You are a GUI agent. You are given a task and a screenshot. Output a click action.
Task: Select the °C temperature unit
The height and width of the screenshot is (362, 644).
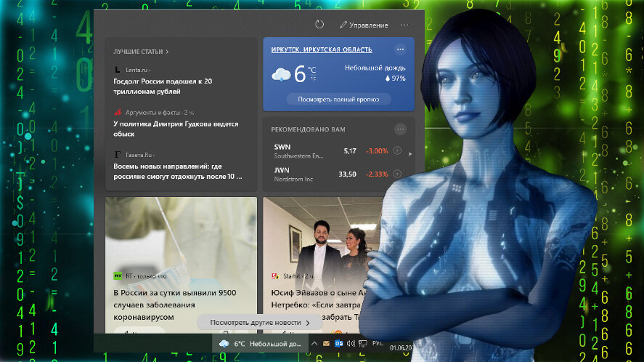(x=312, y=70)
